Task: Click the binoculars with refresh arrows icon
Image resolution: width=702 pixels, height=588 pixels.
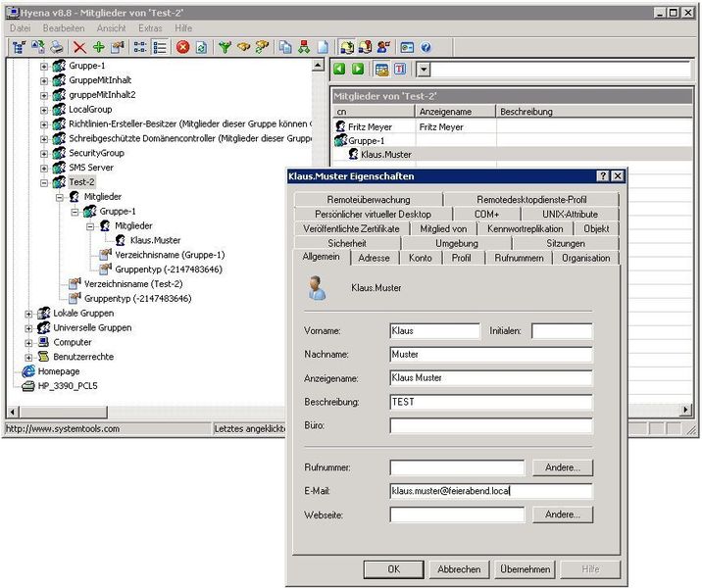Action: tap(263, 47)
